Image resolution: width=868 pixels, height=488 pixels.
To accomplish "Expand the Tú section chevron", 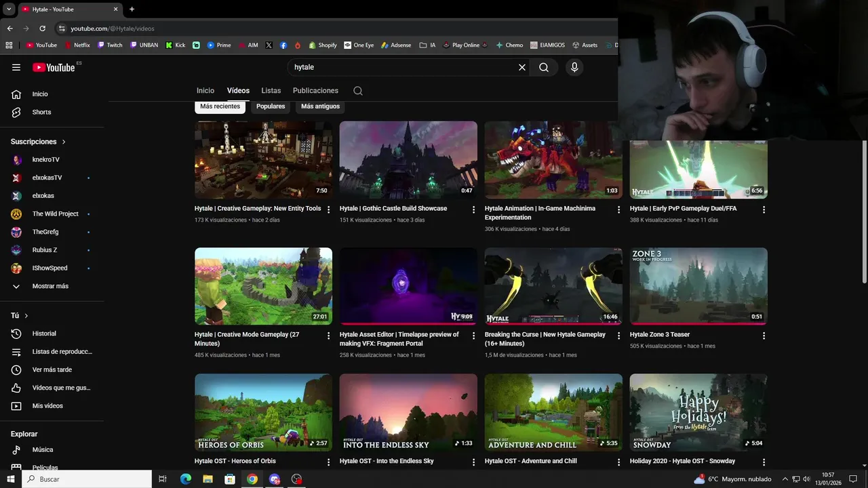I will 26,316.
